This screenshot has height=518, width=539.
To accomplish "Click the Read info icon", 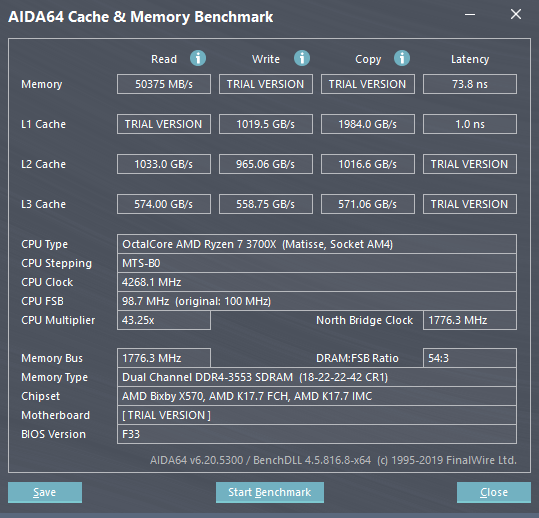I will (198, 58).
